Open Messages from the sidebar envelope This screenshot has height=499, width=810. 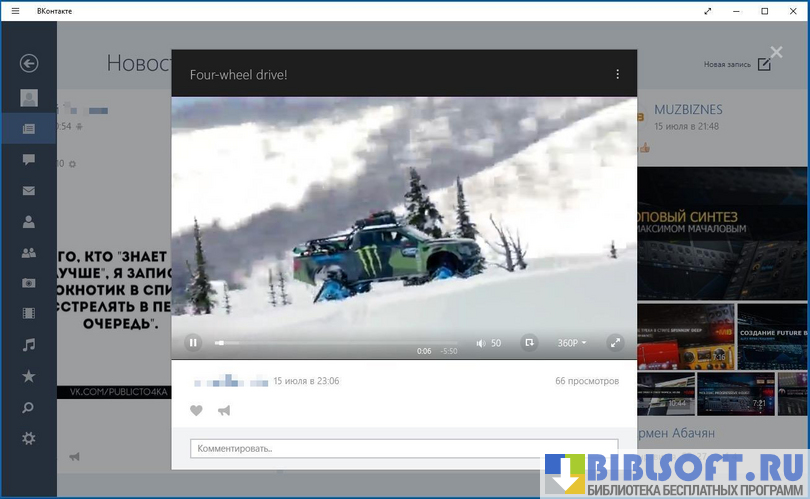pyautogui.click(x=29, y=191)
